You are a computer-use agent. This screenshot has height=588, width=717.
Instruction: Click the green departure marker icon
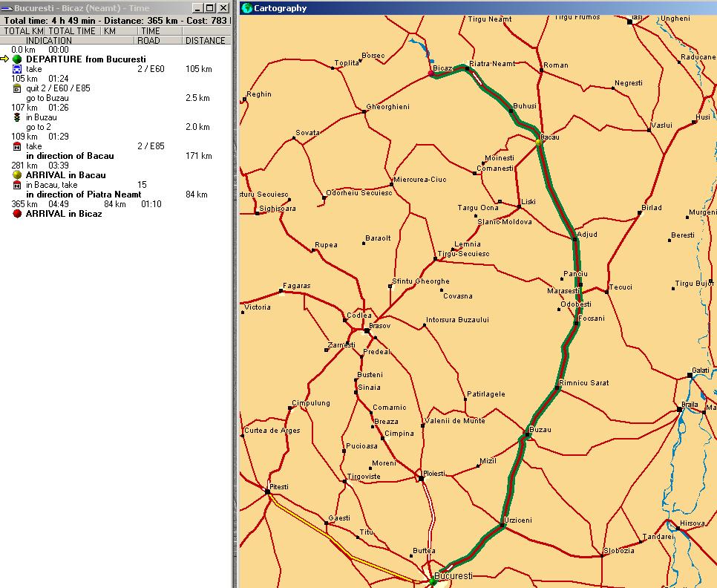(x=17, y=59)
